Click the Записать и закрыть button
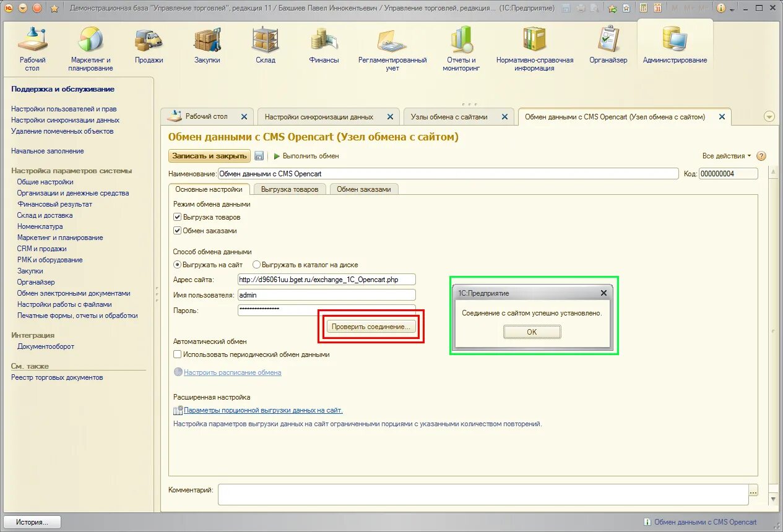783x532 pixels. [x=209, y=156]
